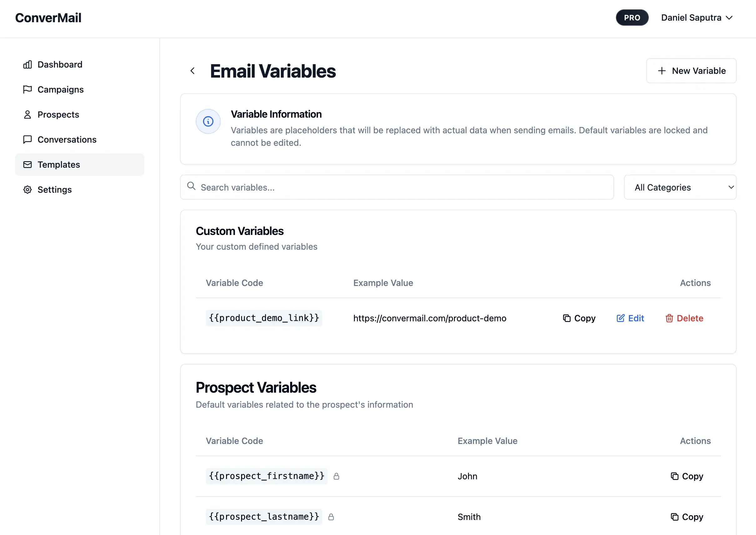
Task: Delete the product_demo_link variable
Action: coord(684,318)
